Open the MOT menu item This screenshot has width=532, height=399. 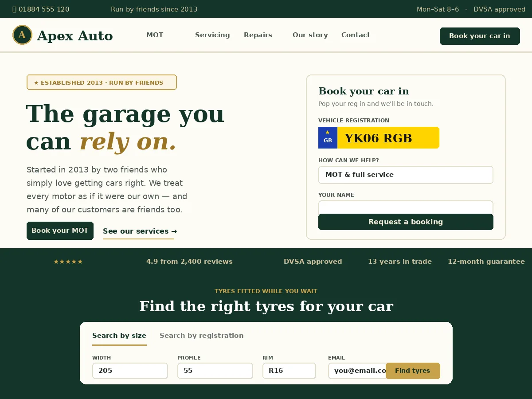155,35
